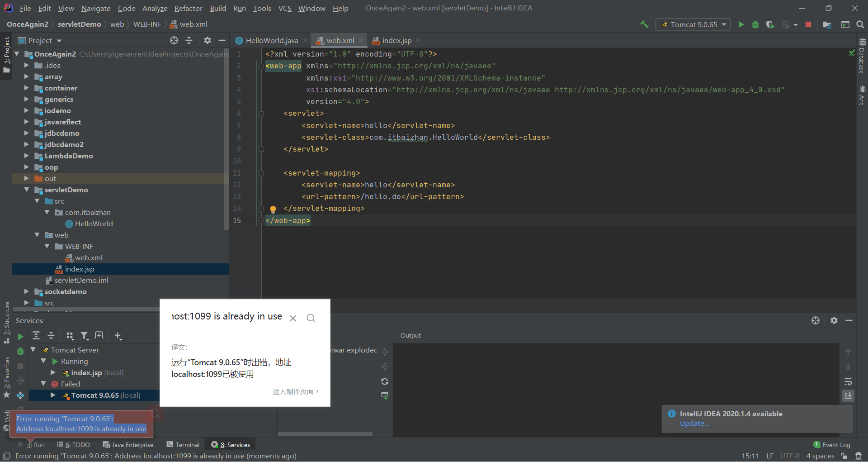Image resolution: width=868 pixels, height=462 pixels.
Task: Open Search Everywhere magnifier icon
Action: click(x=860, y=24)
